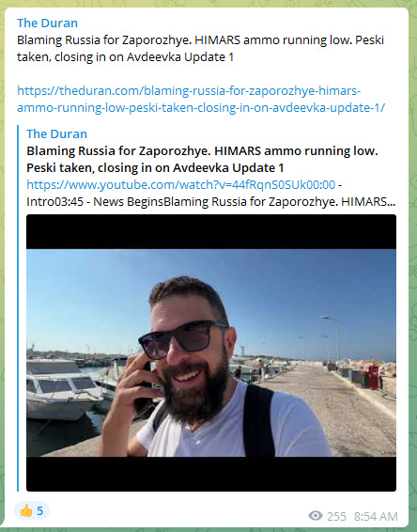Click the Intro03:45 News Begins description
Image resolution: width=417 pixels, height=532 pixels.
pyautogui.click(x=211, y=201)
